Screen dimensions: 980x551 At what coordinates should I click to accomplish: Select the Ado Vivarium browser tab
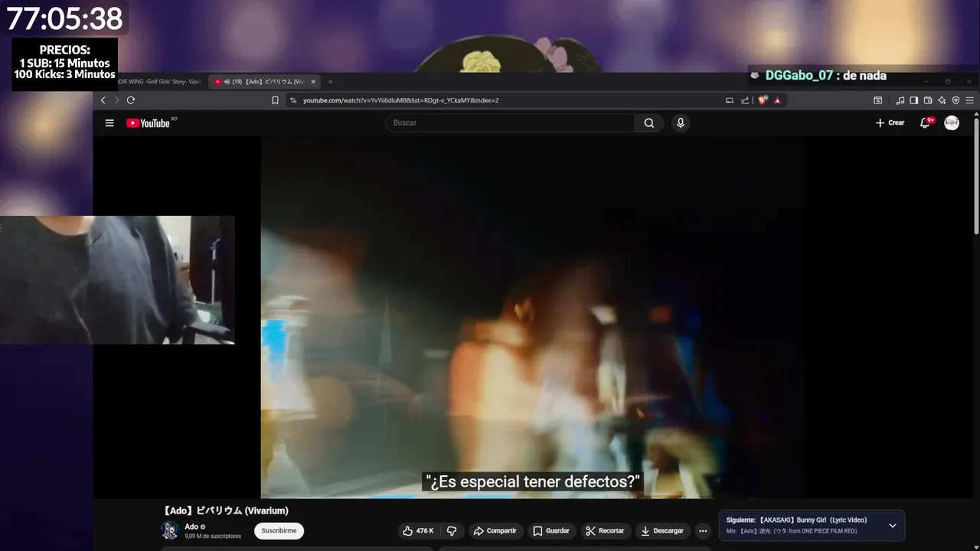point(264,82)
